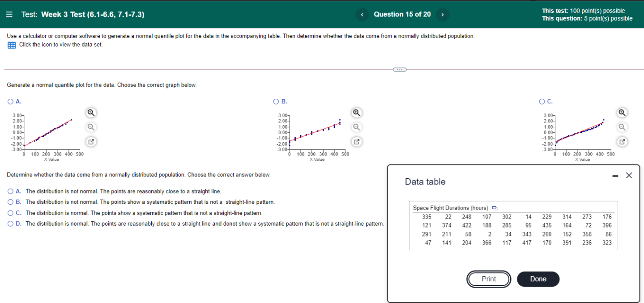
Task: Open the data set viewer icon
Action: [11, 45]
